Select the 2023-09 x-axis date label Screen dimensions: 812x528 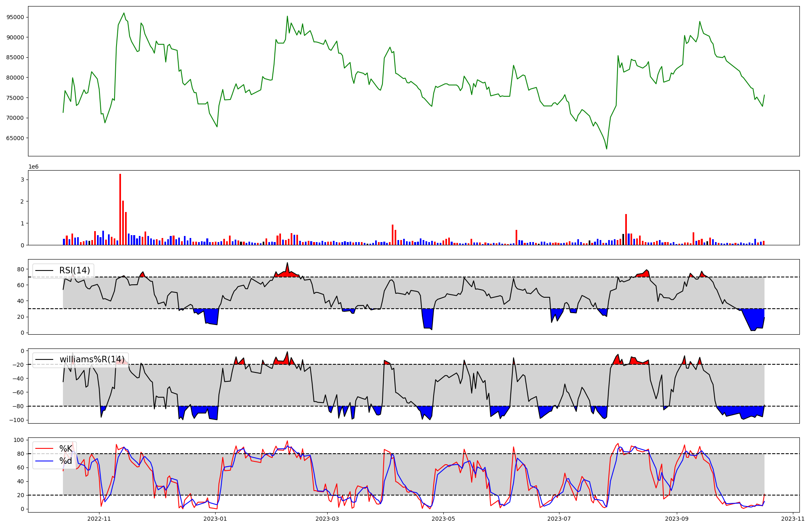(677, 519)
